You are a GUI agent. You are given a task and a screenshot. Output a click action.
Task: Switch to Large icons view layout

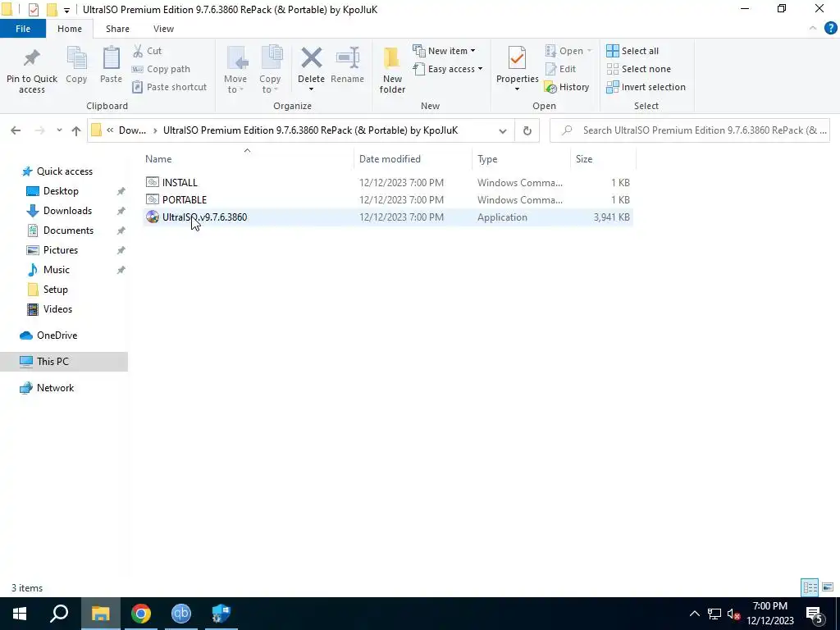point(828,587)
